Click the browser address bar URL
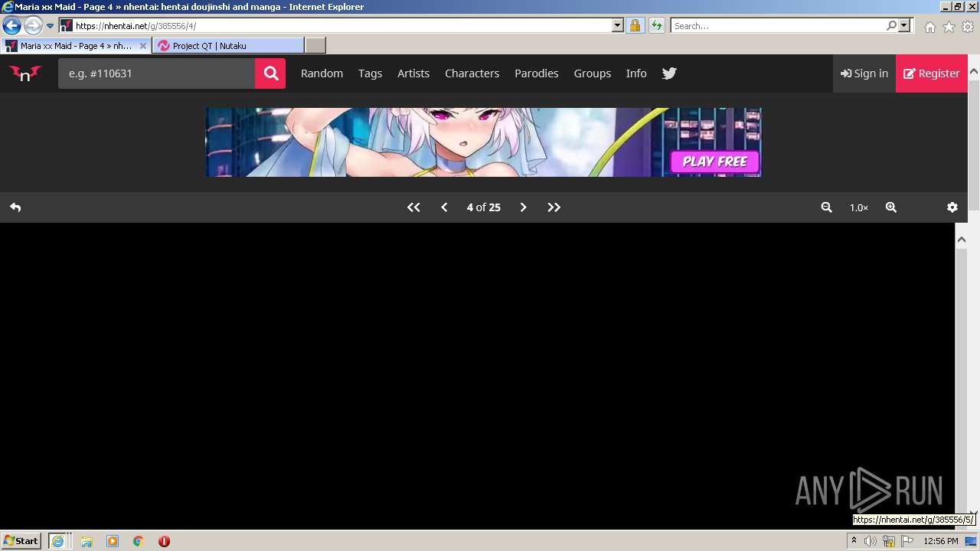Image resolution: width=980 pixels, height=551 pixels. click(342, 25)
